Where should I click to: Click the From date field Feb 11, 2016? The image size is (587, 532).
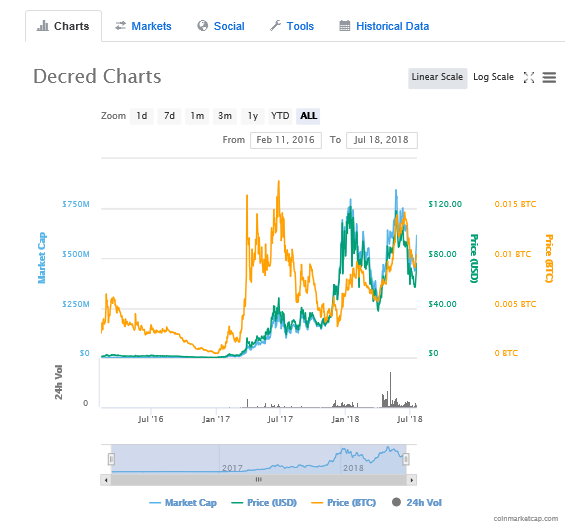tap(286, 140)
